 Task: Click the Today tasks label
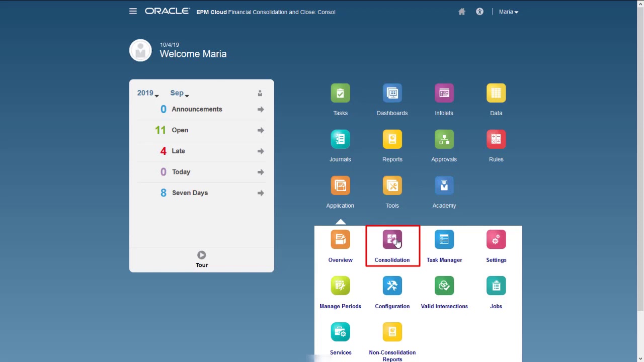181,172
